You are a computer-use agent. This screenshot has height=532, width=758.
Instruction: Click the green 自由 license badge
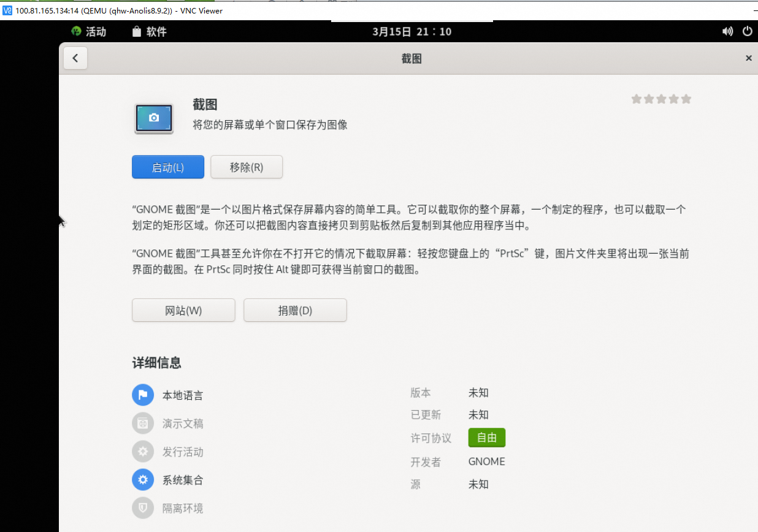[486, 438]
